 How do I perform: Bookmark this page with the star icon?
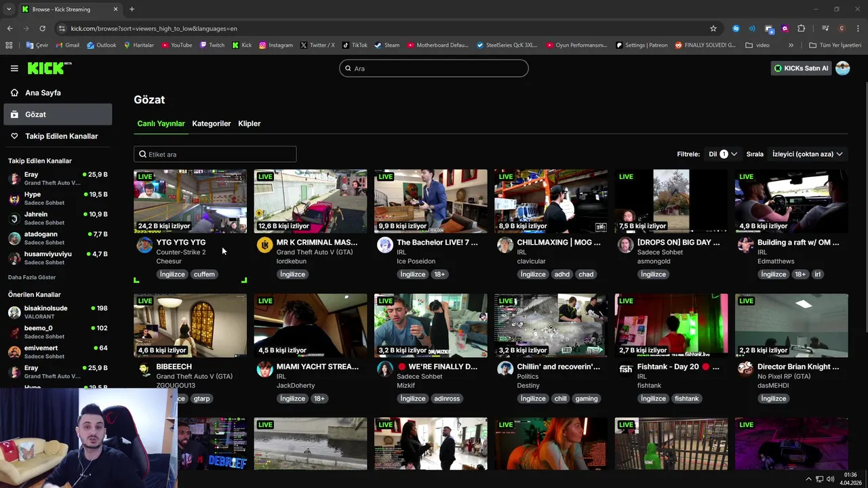point(713,28)
